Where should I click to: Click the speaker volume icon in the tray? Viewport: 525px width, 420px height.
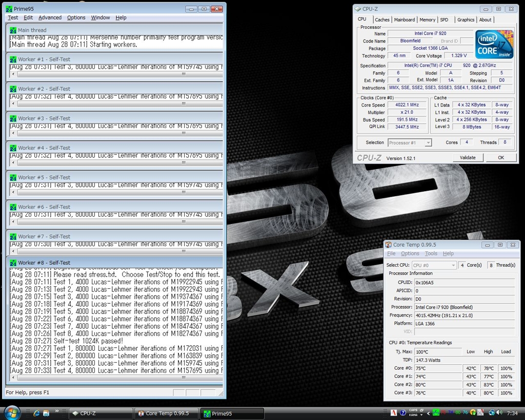coord(499,412)
